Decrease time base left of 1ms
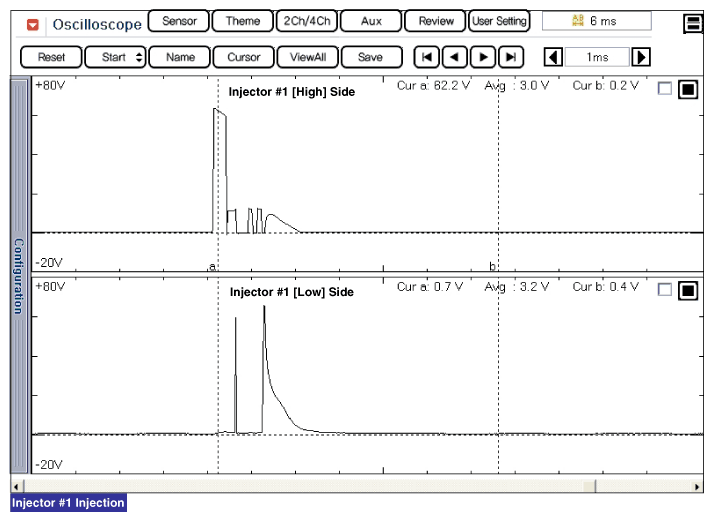Viewport: 713px width, 521px height. (553, 57)
